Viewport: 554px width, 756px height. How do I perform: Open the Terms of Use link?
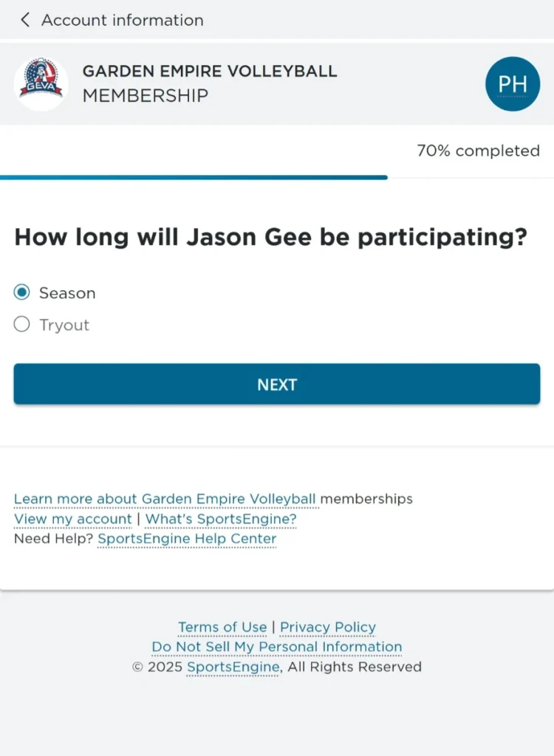tap(222, 628)
